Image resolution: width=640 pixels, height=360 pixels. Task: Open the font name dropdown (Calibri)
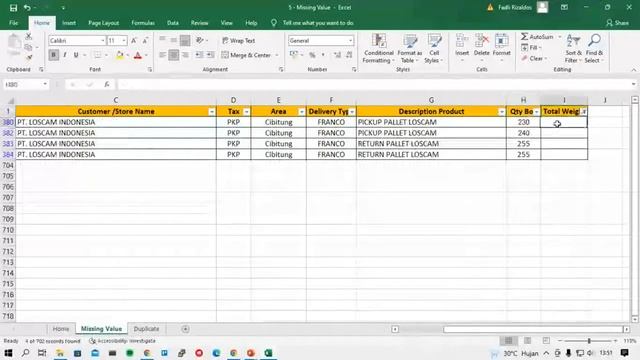click(x=102, y=40)
